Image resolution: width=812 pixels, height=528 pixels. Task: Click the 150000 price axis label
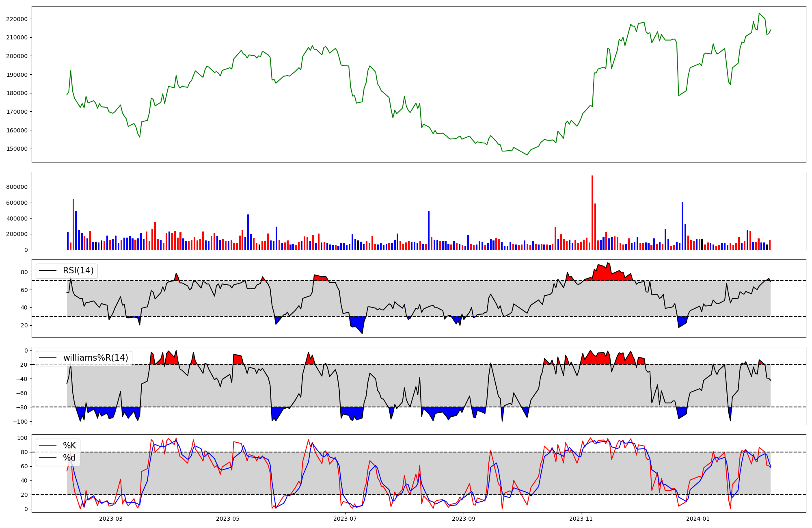17,149
